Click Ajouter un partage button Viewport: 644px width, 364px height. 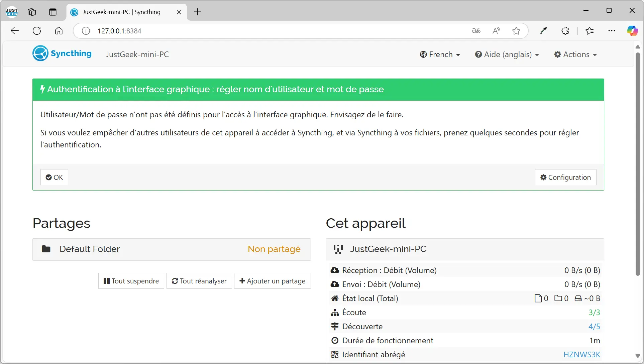[x=272, y=281]
